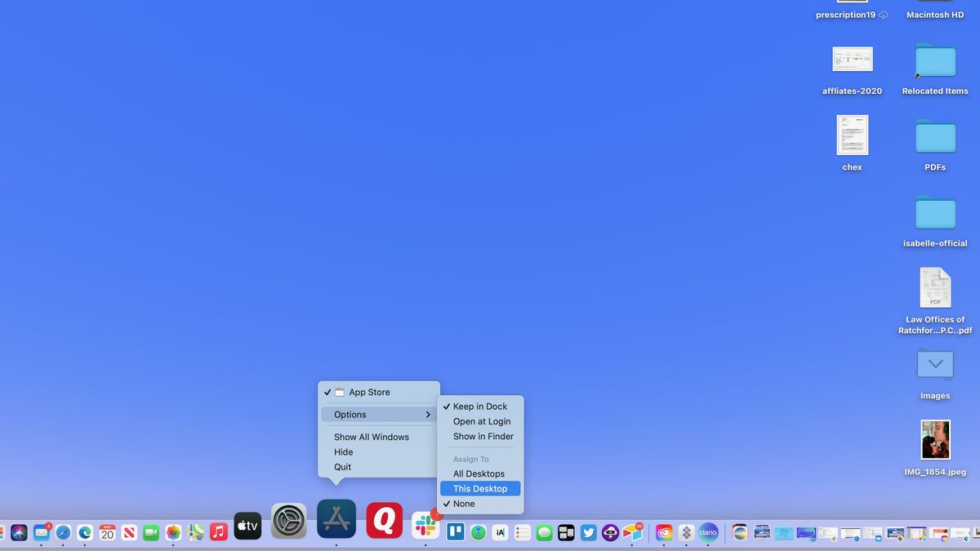The image size is (980, 551).
Task: Launch Quicken from the Dock
Action: pos(384,522)
